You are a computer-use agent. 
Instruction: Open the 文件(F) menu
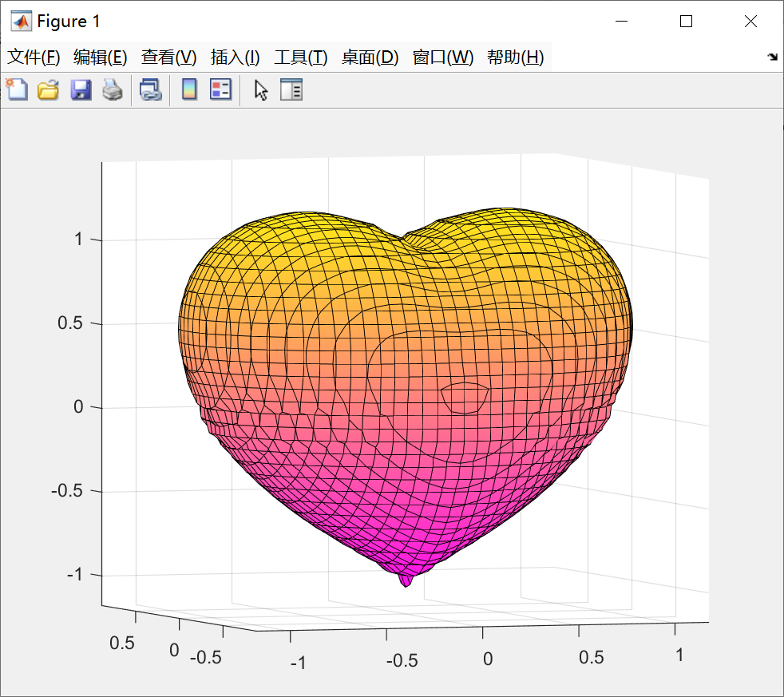(34, 57)
